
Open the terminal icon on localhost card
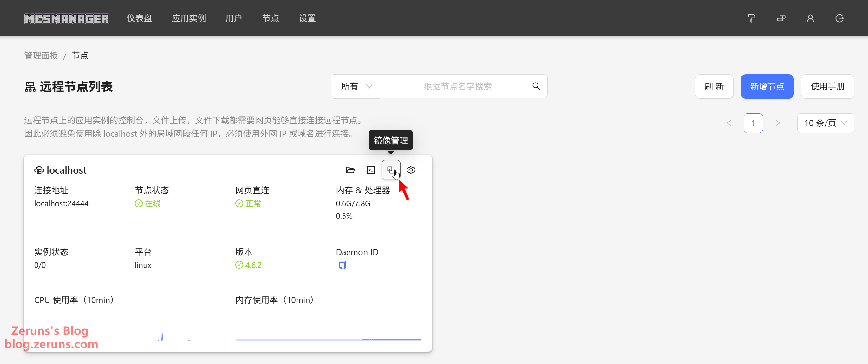tap(371, 170)
